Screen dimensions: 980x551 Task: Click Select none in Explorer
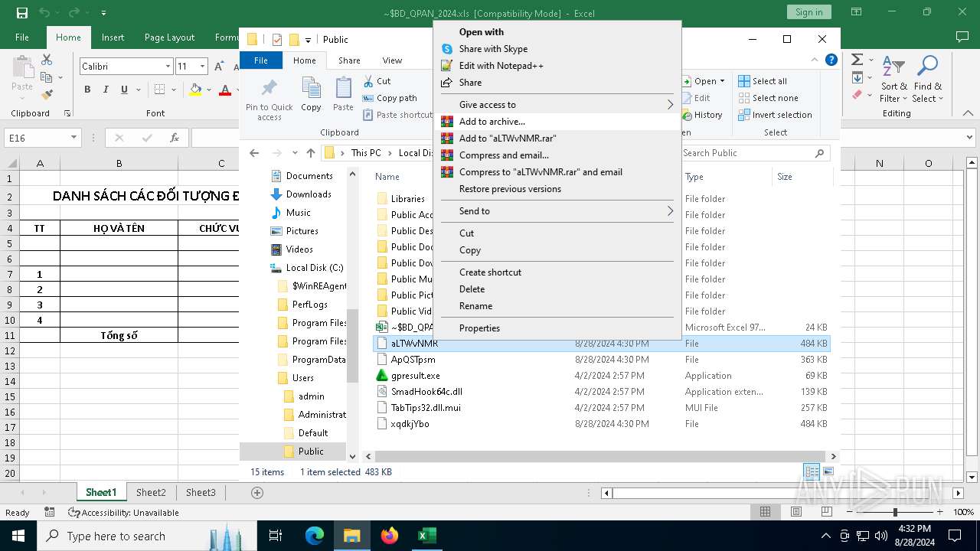(768, 98)
